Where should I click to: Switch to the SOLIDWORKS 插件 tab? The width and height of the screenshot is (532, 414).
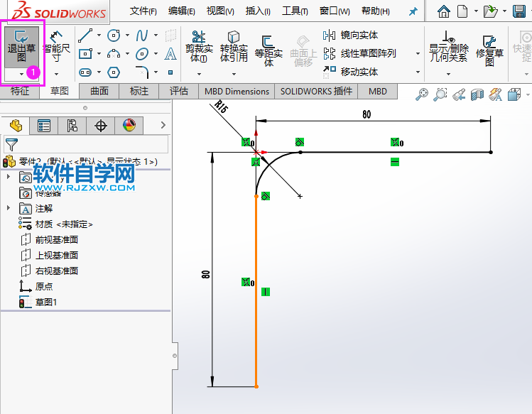click(x=316, y=92)
